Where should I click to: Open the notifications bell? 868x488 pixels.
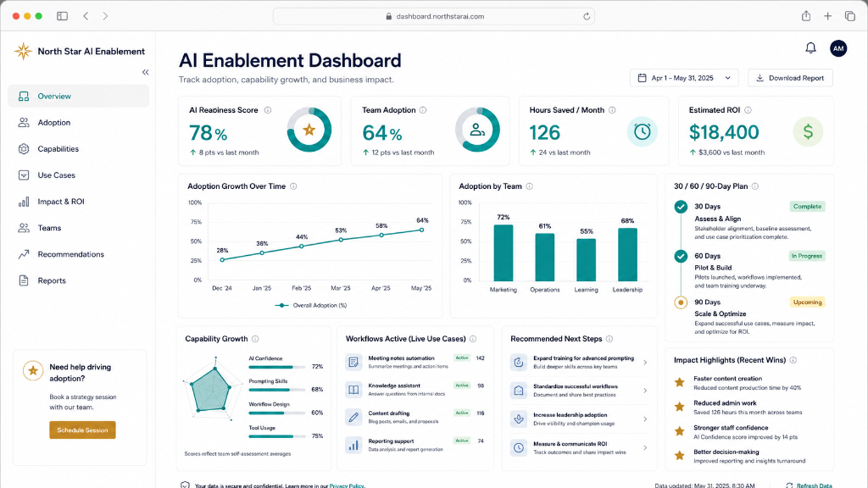(810, 48)
